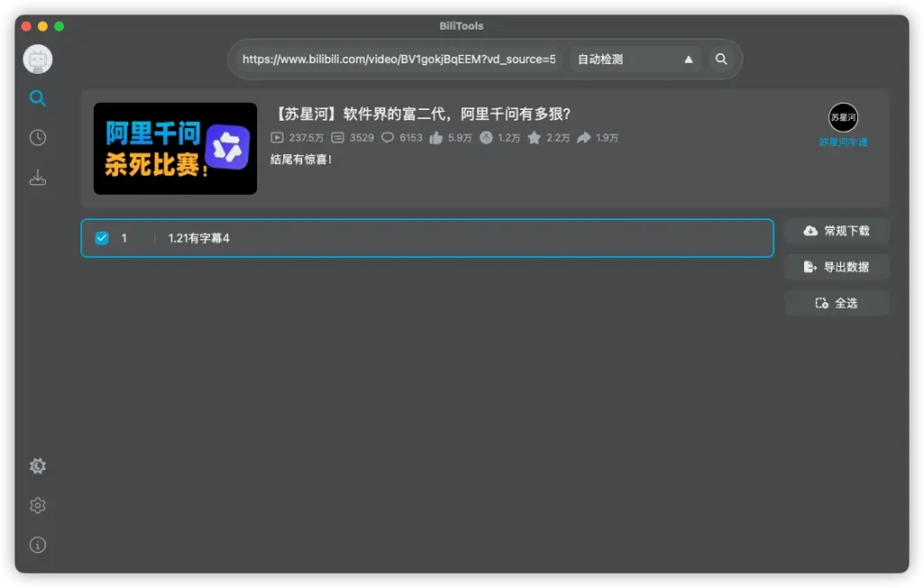Viewport: 924px width, 588px height.
Task: Click the 常规下载 download button
Action: (x=836, y=231)
